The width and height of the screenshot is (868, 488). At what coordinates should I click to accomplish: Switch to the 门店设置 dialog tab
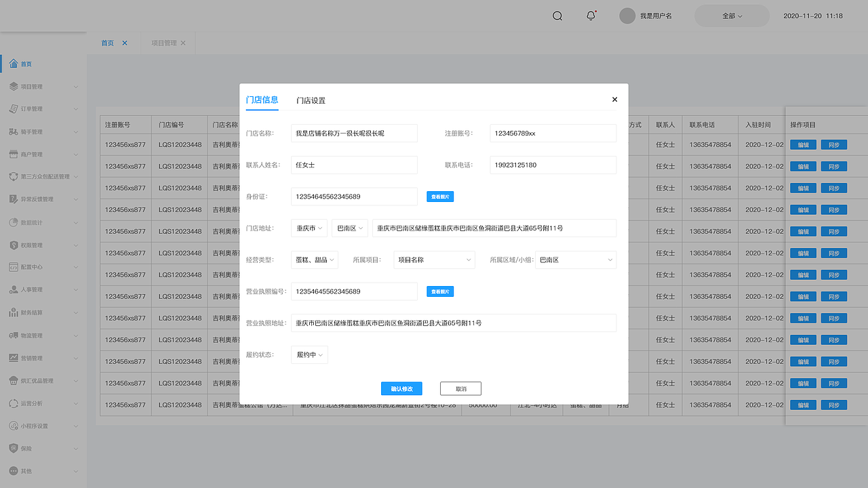(x=311, y=100)
